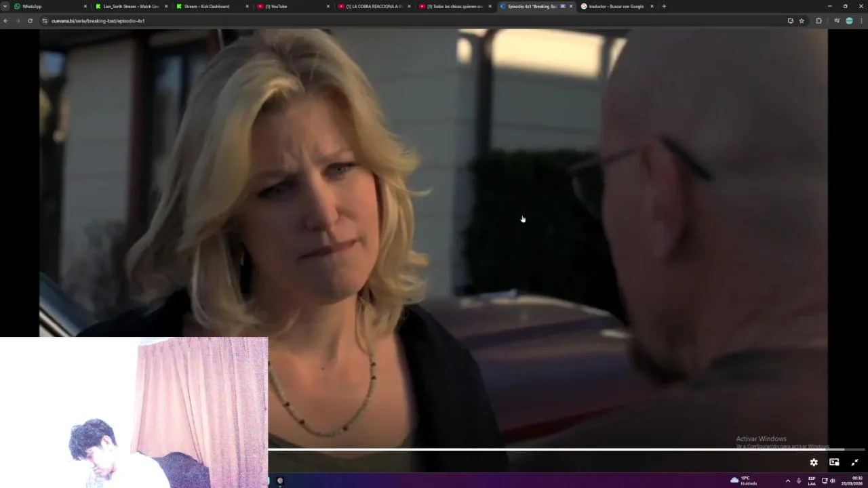Open the Chrome three-dot menu
The width and height of the screenshot is (868, 488).
click(862, 20)
